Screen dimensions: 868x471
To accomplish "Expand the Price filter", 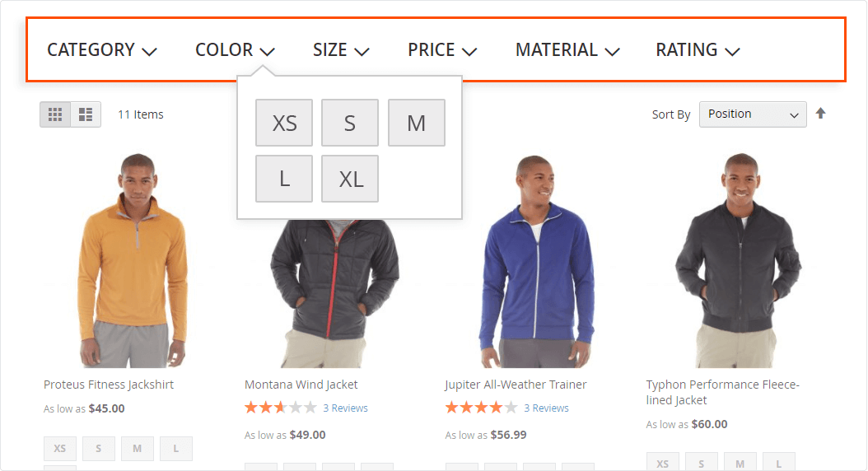I will tap(441, 50).
